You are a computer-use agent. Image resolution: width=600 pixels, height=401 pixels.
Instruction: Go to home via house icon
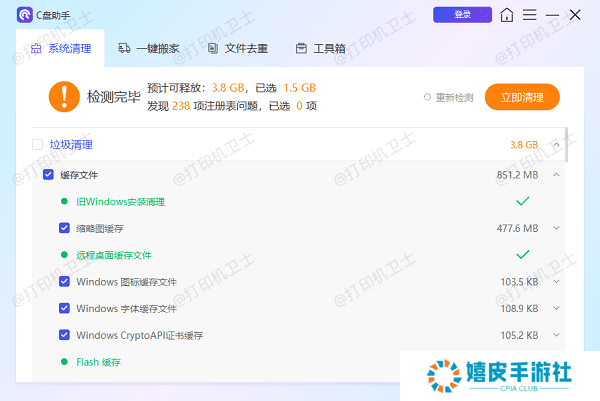(507, 15)
